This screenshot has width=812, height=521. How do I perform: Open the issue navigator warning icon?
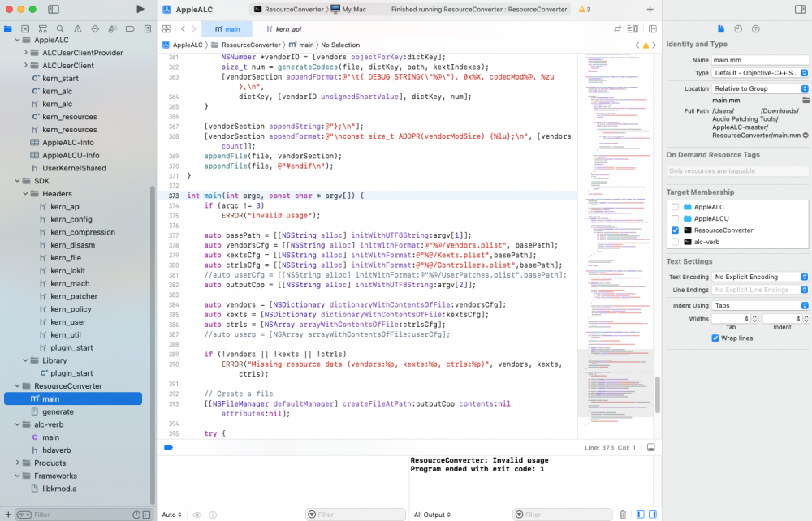[78, 29]
